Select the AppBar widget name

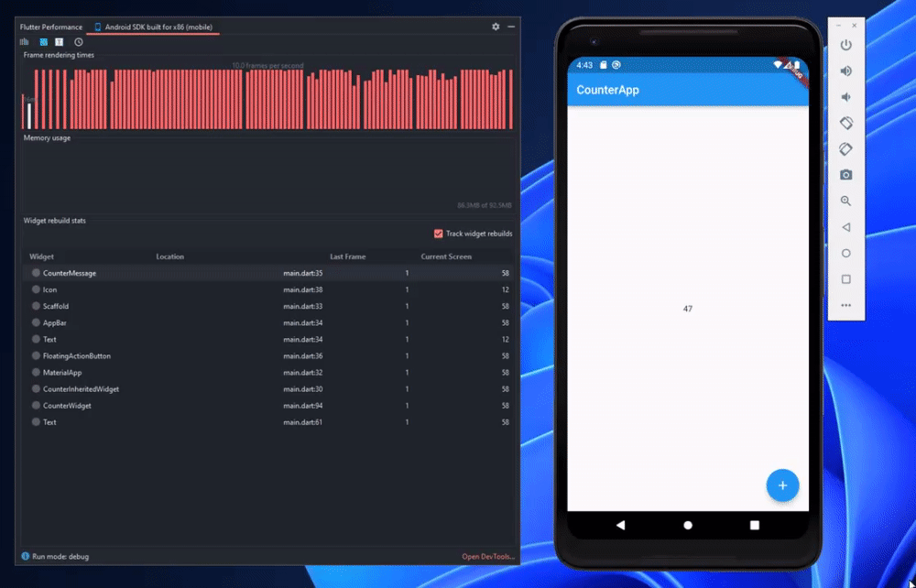[54, 322]
